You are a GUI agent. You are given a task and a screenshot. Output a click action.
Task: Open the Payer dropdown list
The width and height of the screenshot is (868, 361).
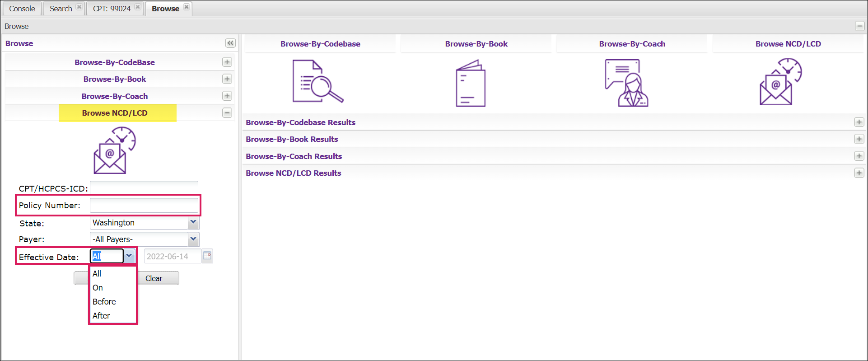(x=193, y=239)
